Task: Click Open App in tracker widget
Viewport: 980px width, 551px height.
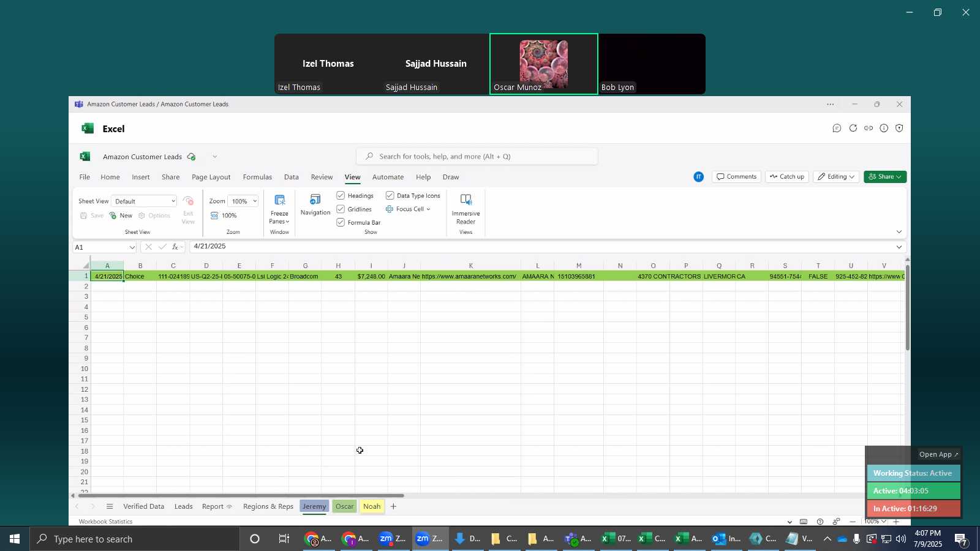Action: [939, 454]
